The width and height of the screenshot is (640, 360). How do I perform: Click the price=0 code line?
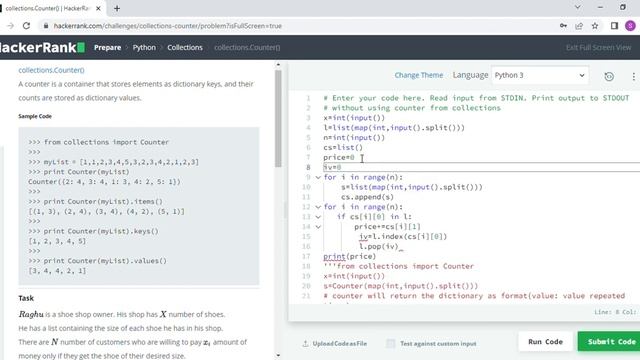tap(339, 158)
